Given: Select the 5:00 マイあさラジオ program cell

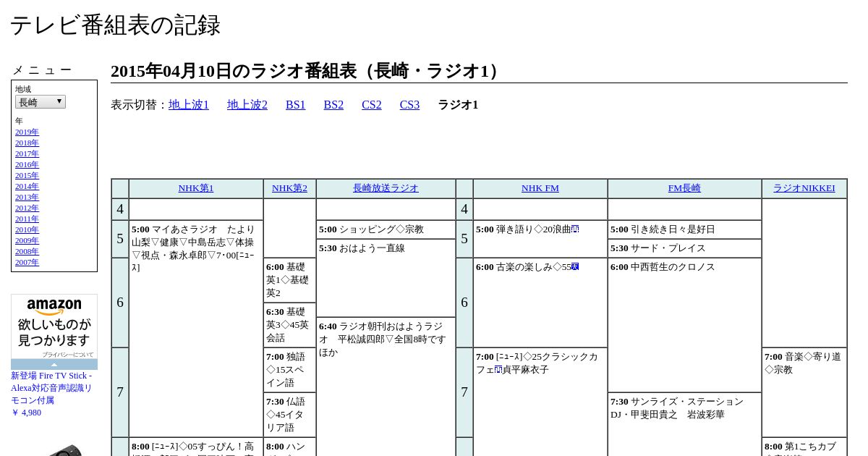Looking at the screenshot, I should [196, 328].
